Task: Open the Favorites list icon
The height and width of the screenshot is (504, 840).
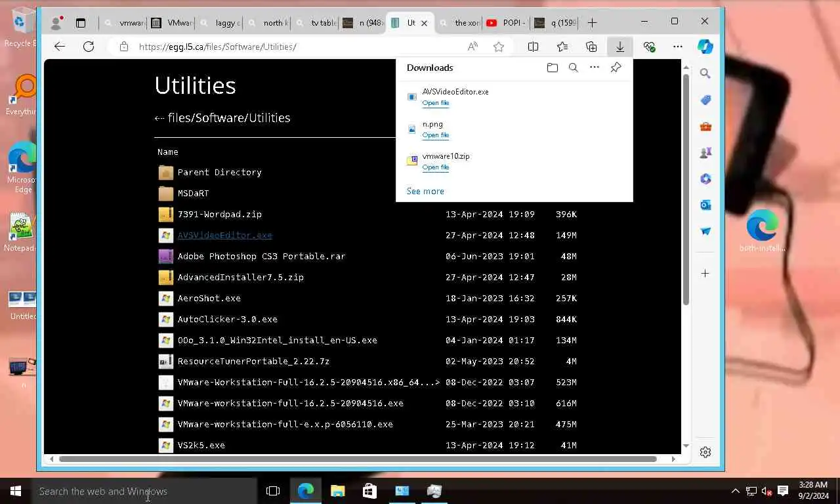Action: 562,47
